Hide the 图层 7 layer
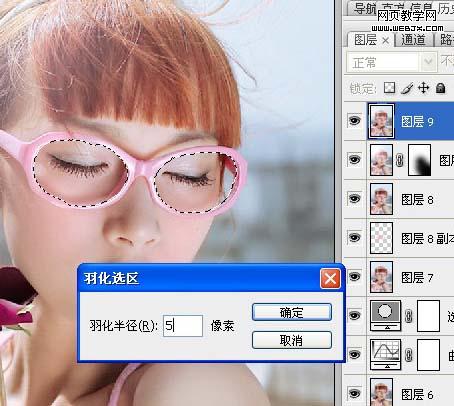This screenshot has height=406, width=454. [x=354, y=276]
